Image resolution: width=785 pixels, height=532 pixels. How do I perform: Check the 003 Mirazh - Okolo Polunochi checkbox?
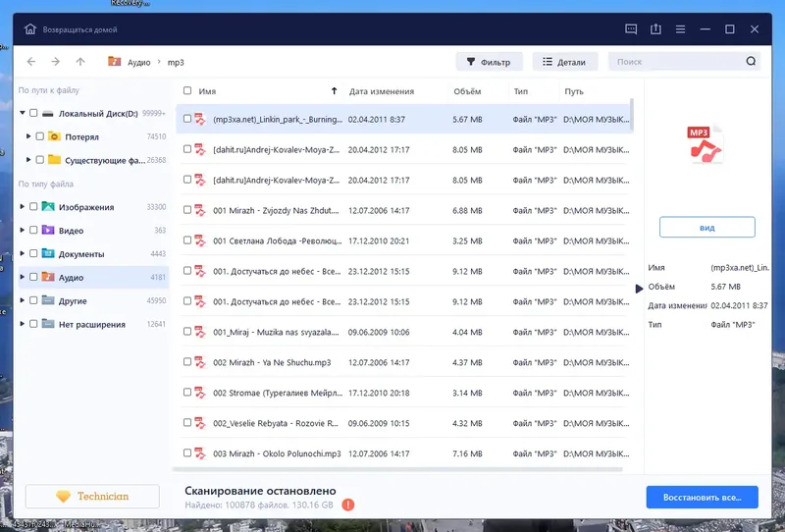pyautogui.click(x=187, y=452)
